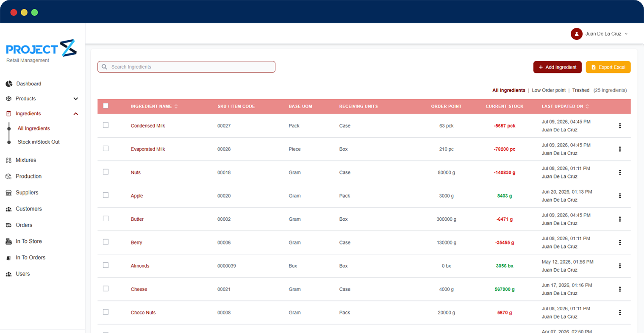Screen dimensions: 644x333
Task: Open the Dashboard pie chart icon
Action: coord(9,84)
